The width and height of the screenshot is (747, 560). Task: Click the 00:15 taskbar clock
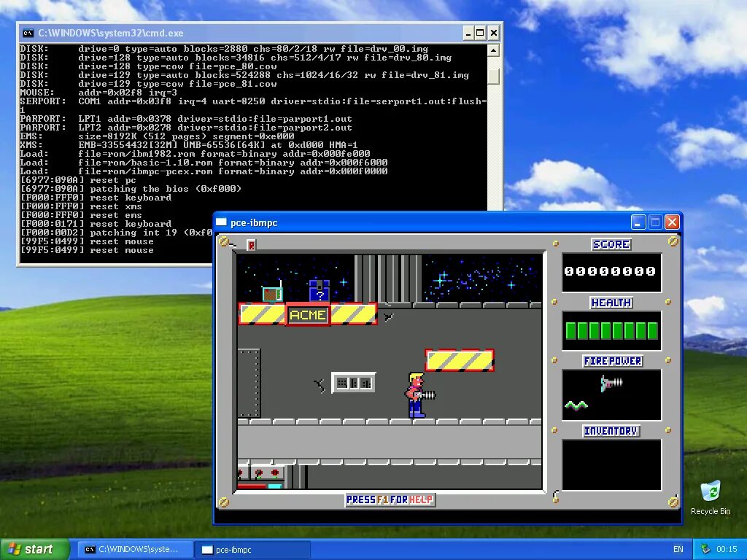(727, 550)
